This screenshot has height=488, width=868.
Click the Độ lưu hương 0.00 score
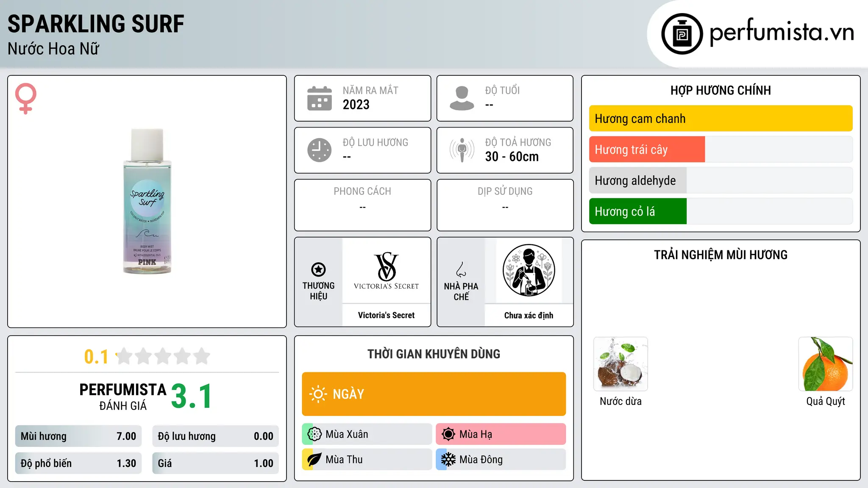tap(215, 436)
